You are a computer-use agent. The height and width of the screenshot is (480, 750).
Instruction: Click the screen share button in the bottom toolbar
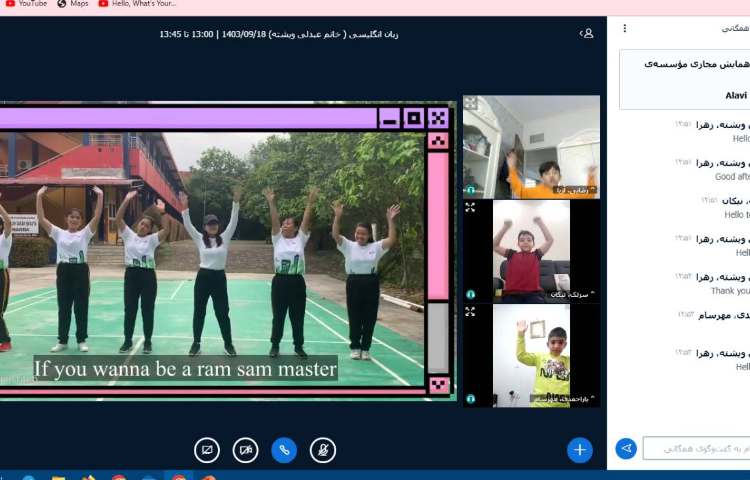[x=206, y=450]
